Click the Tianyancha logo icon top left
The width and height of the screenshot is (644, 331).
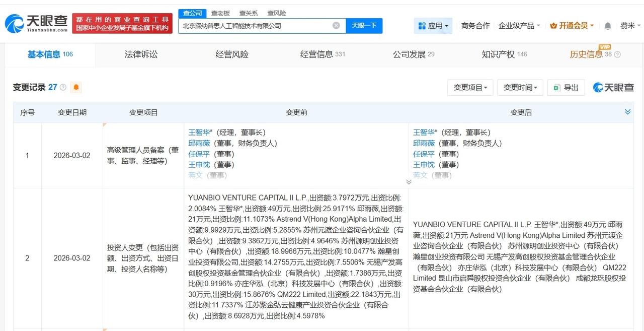[15, 23]
